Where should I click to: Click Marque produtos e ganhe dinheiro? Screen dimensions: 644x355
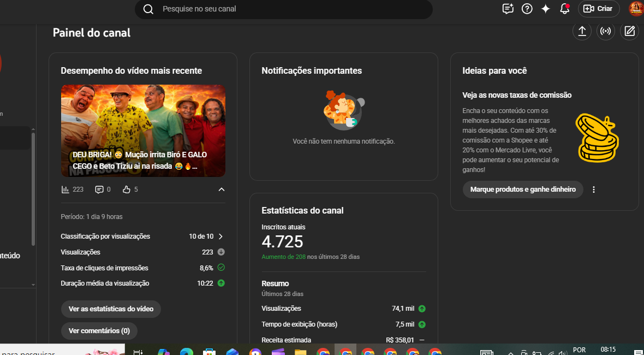[x=523, y=190]
